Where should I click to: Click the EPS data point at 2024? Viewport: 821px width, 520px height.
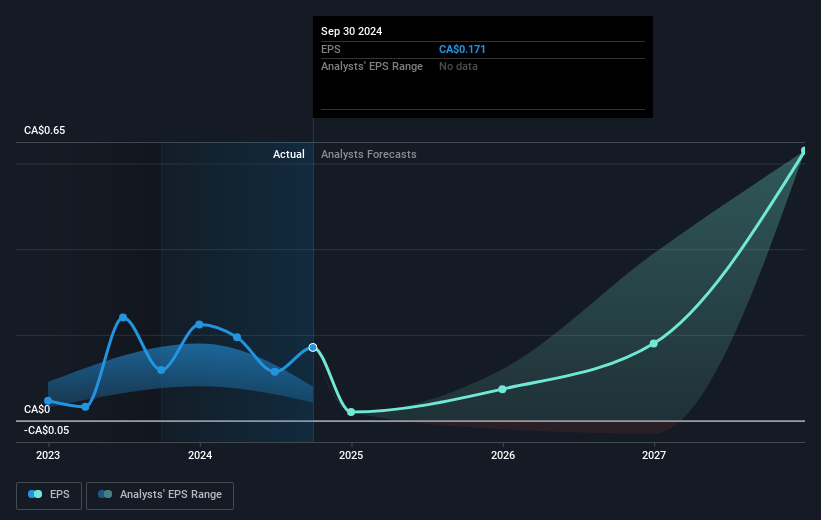point(199,325)
